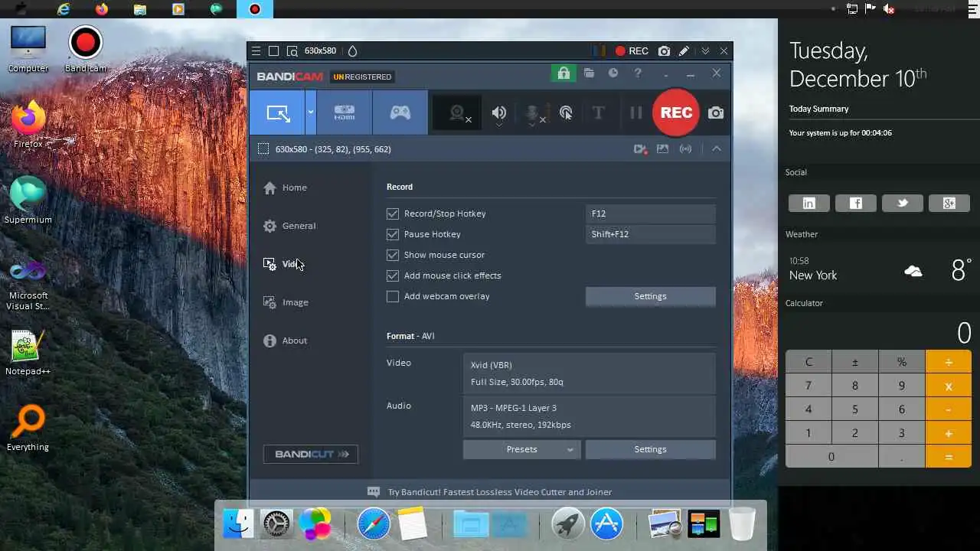Click calculator C clear button
The width and height of the screenshot is (980, 551).
pyautogui.click(x=808, y=362)
